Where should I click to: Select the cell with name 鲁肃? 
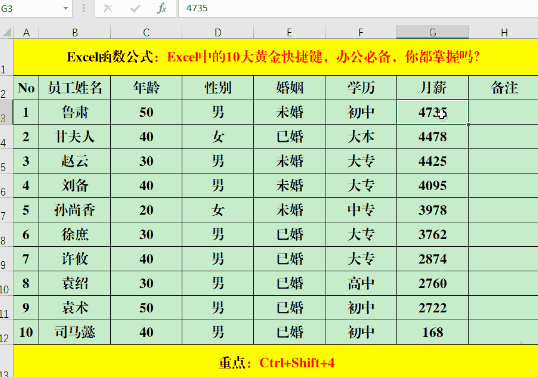[x=75, y=112]
